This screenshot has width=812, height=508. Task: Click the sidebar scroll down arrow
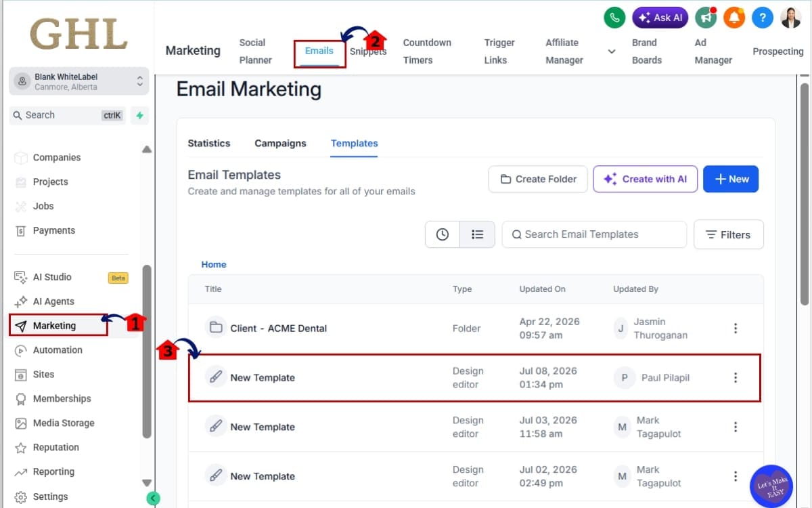147,483
